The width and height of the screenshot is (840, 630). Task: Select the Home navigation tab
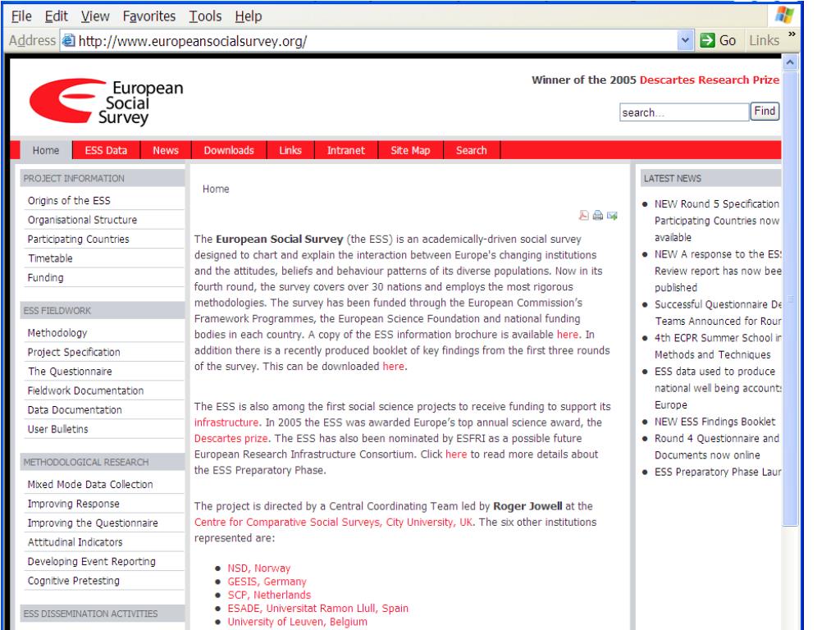tap(46, 151)
